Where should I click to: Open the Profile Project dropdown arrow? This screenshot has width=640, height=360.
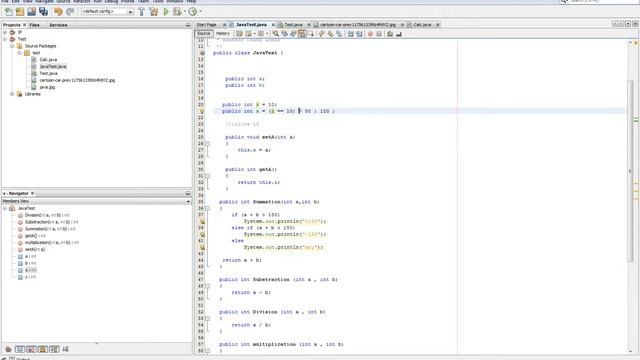click(x=200, y=12)
